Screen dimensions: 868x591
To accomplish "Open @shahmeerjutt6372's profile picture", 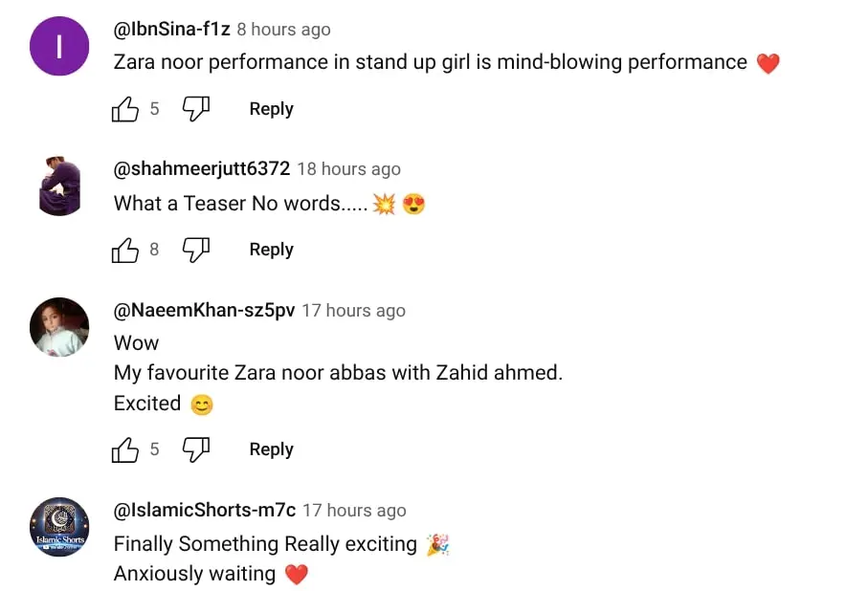I will [59, 186].
